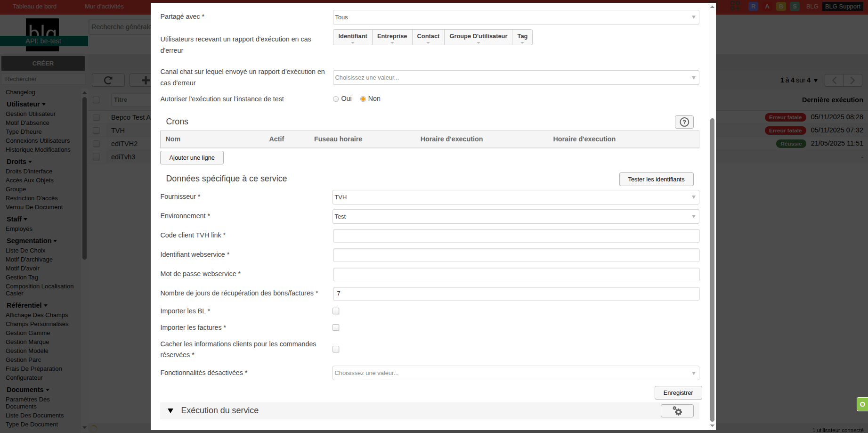Check the Importer les factures checkbox
868x433 pixels.
336,327
